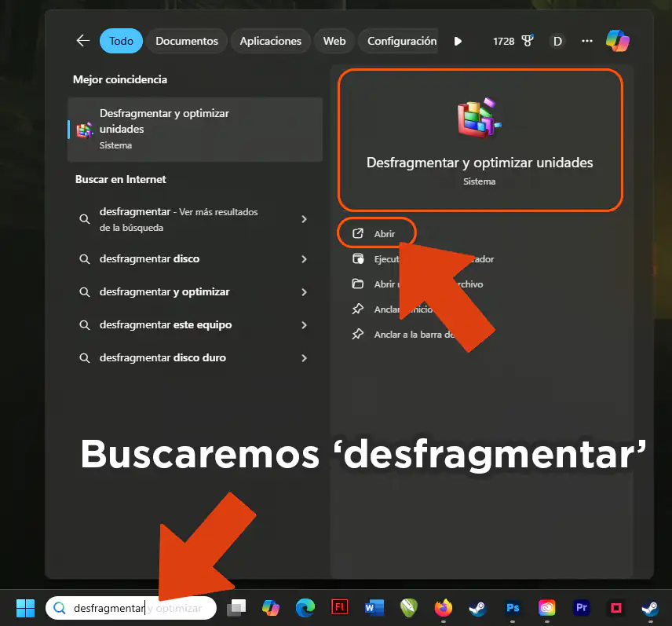Click the Windows Start button
Screen dimensions: 672x626
(x=24, y=608)
